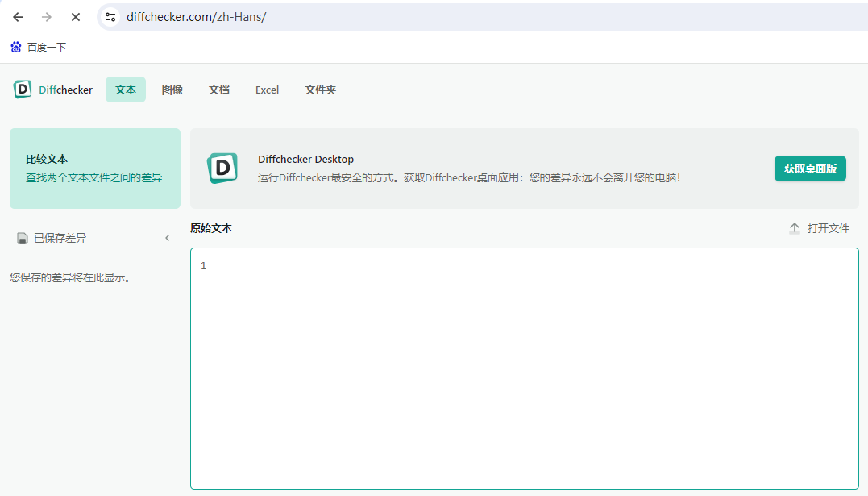Click the address bar URL
The image size is (868, 496).
[x=196, y=17]
